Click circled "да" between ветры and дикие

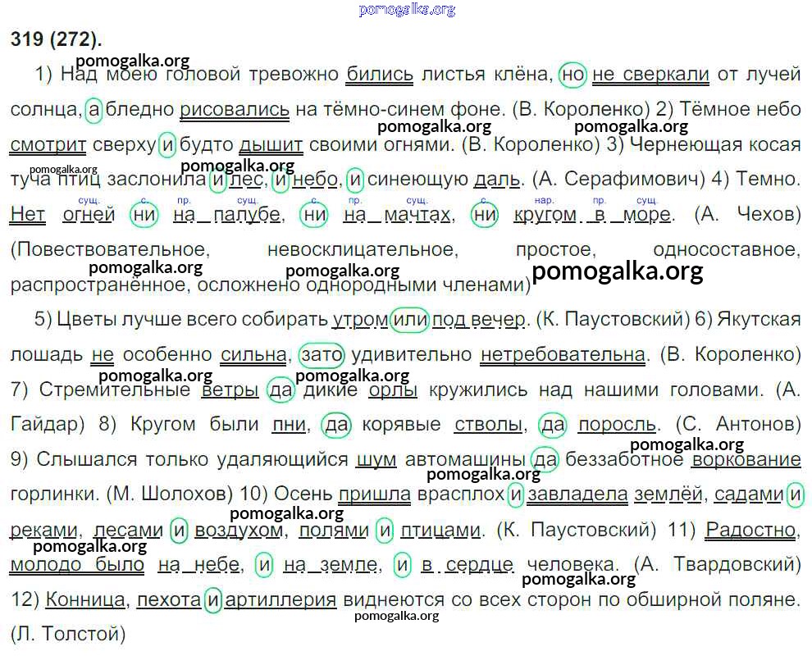pyautogui.click(x=281, y=389)
